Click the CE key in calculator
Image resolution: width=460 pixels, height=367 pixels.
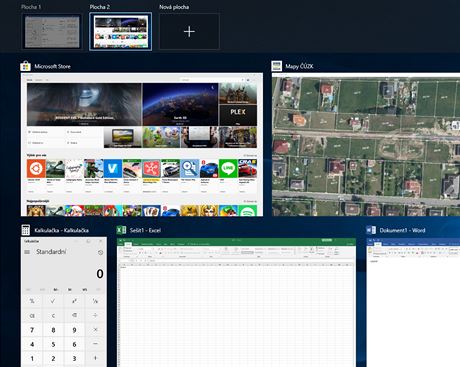32,315
